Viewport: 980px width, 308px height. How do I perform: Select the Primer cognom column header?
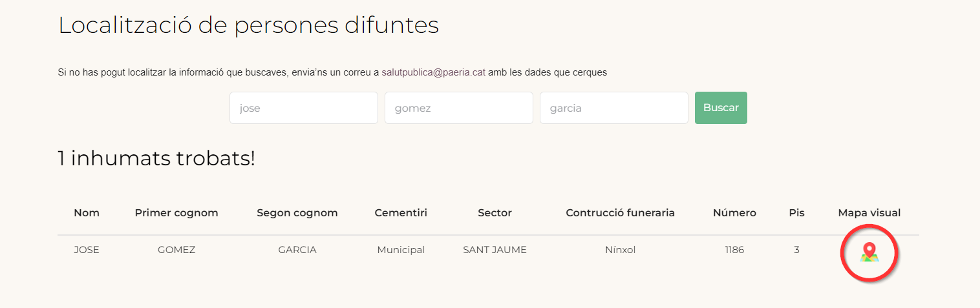click(176, 213)
